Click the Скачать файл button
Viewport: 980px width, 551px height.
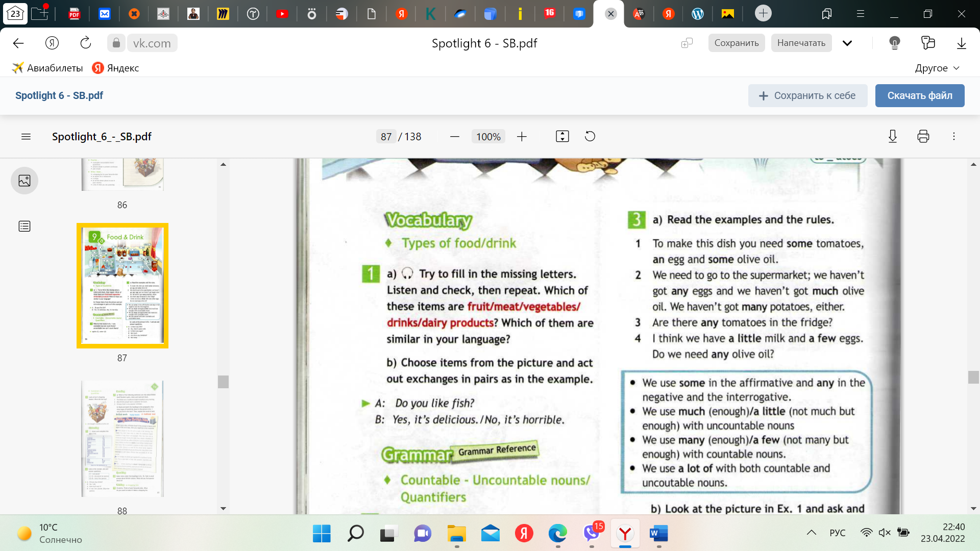click(920, 95)
